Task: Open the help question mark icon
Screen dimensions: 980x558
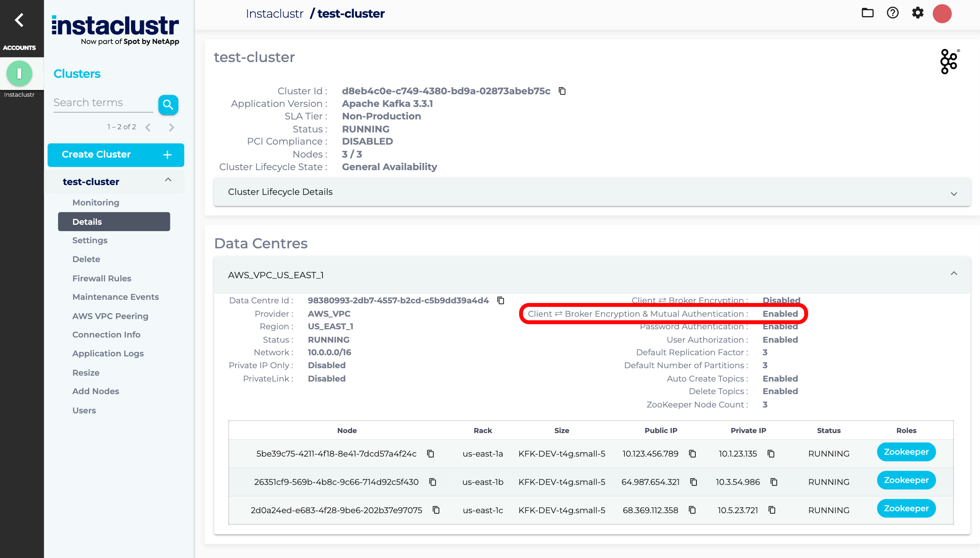Action: click(892, 13)
